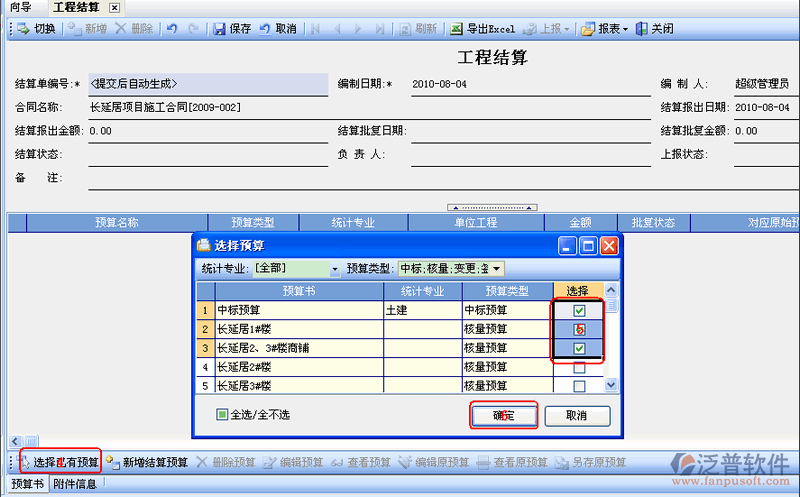800x497 pixels.
Task: Uncheck the 中标预算 row checkbox
Action: (x=579, y=311)
